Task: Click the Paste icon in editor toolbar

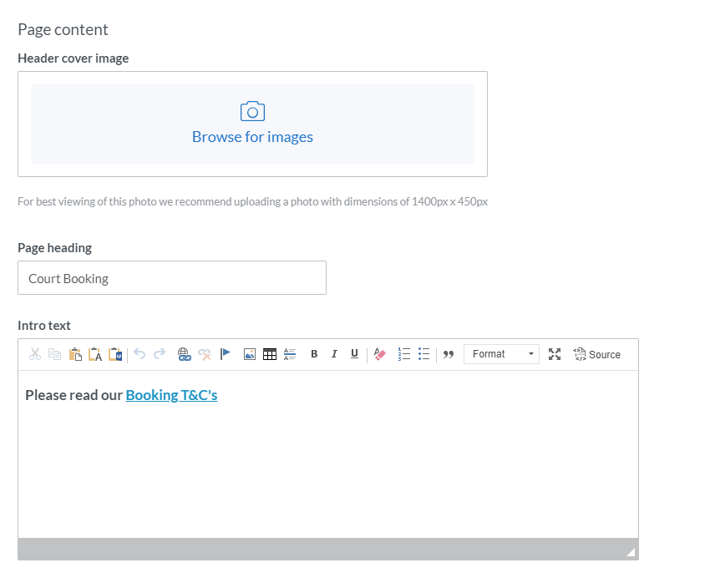Action: [75, 354]
